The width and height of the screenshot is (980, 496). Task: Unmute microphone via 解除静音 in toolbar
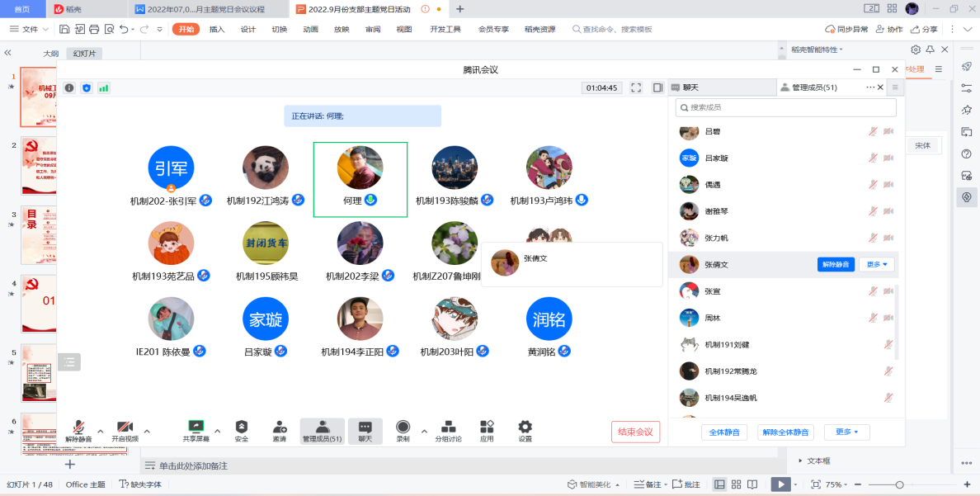click(78, 428)
